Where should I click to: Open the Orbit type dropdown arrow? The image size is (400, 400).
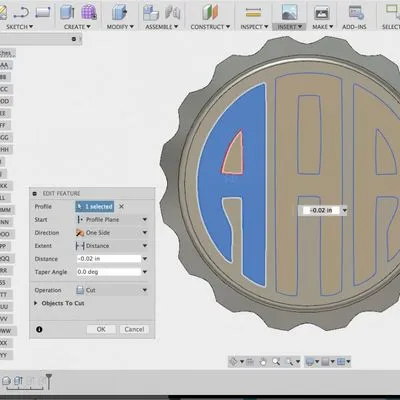242,362
